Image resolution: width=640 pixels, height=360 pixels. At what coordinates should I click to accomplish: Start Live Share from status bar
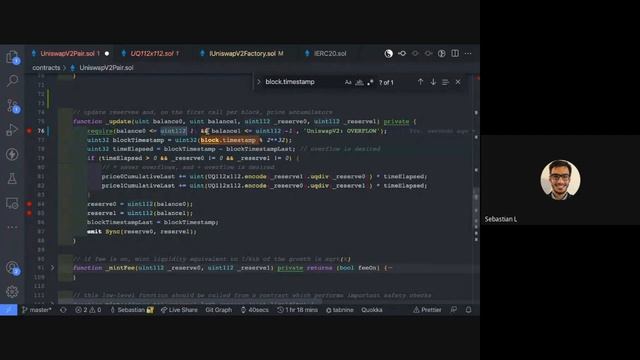pyautogui.click(x=179, y=310)
